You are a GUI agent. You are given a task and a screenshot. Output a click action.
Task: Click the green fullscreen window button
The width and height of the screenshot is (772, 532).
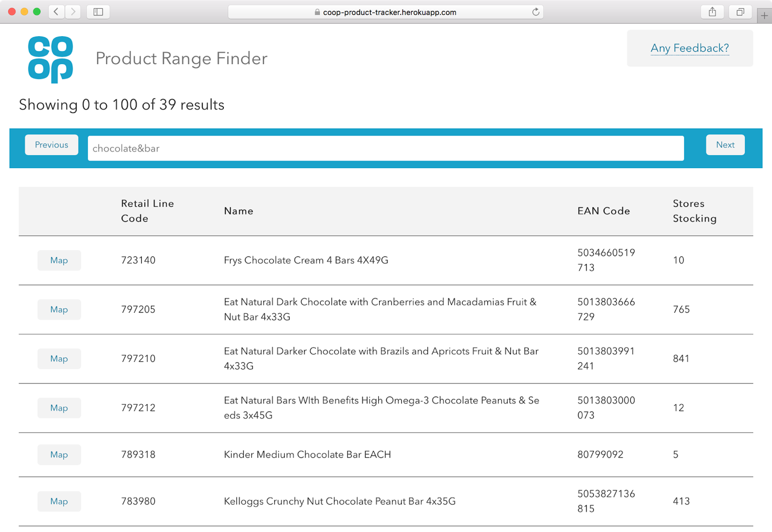click(x=37, y=11)
